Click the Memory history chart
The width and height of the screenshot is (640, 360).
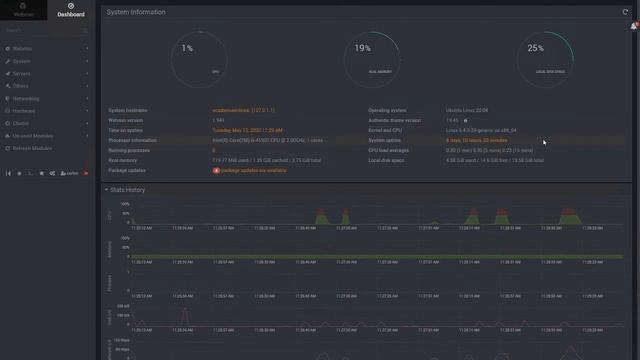click(x=378, y=248)
